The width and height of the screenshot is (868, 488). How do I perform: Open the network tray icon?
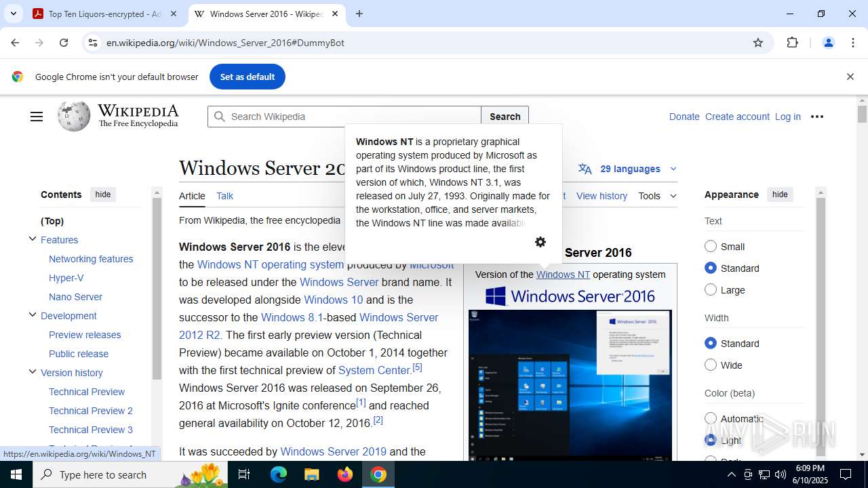[764, 474]
